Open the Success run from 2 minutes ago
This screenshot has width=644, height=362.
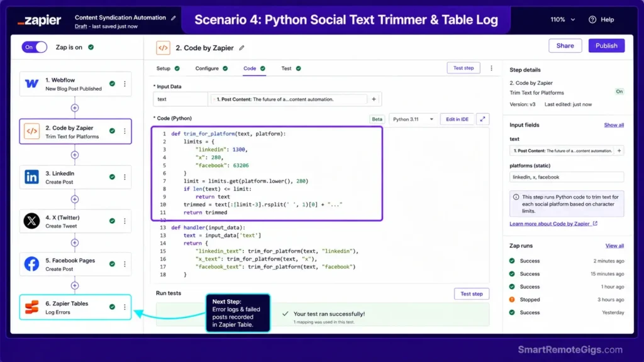click(x=567, y=261)
